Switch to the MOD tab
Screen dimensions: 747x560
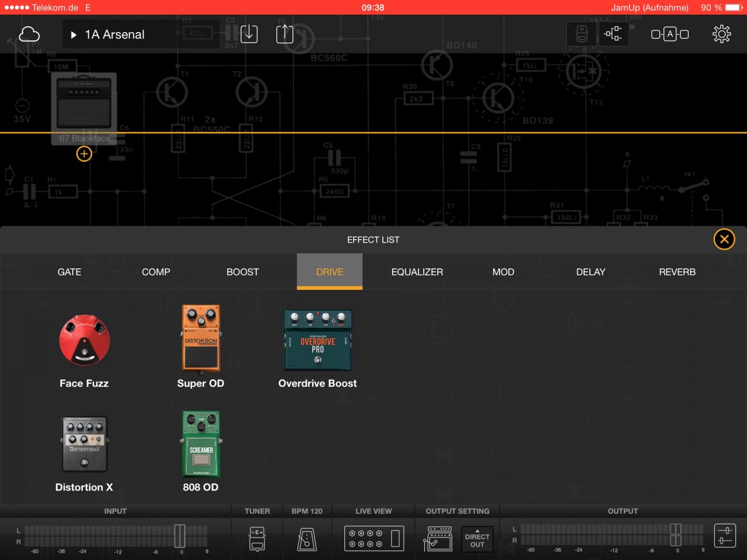[503, 272]
